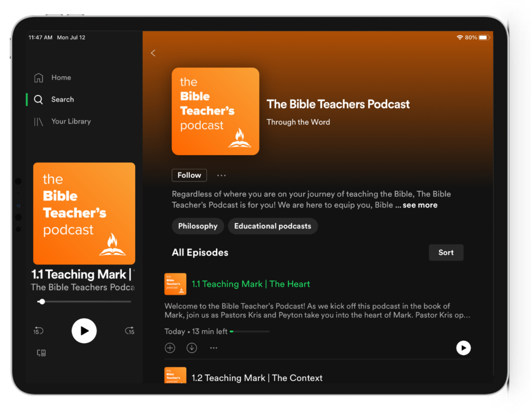Click the episode 1.1 description text
Screen dimensions: 531x420
(317, 311)
